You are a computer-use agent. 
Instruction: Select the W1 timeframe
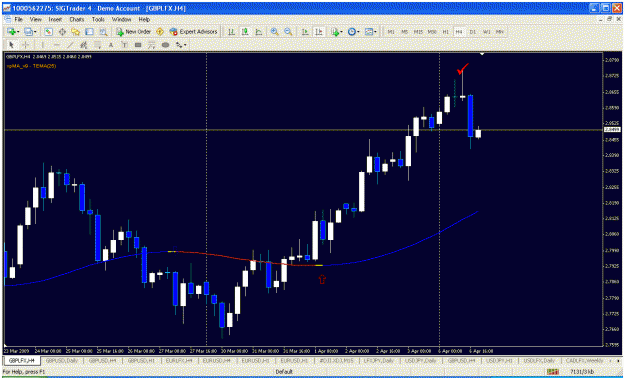pyautogui.click(x=486, y=32)
